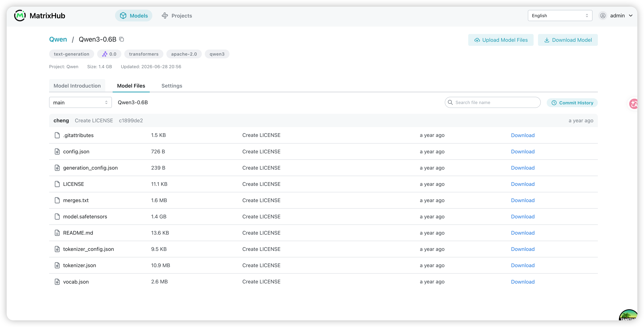Focus the Search file name field
This screenshot has height=327, width=644.
point(492,102)
